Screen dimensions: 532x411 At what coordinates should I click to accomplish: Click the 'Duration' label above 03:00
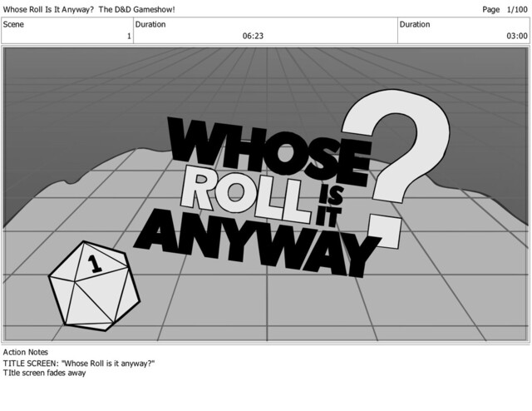415,24
